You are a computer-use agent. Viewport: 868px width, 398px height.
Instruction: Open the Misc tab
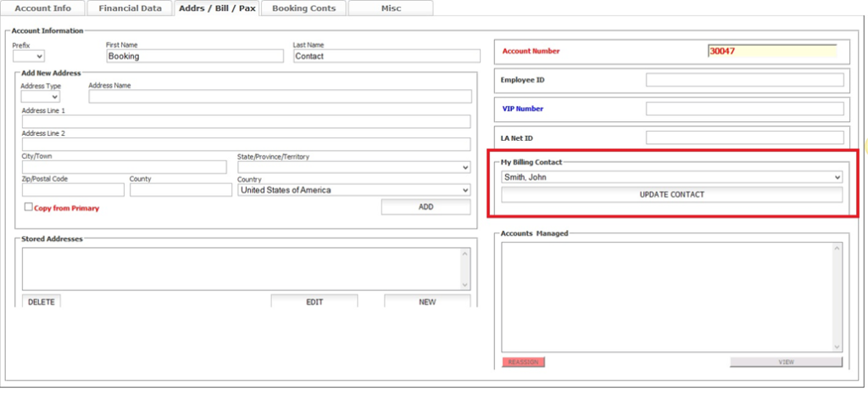(390, 8)
